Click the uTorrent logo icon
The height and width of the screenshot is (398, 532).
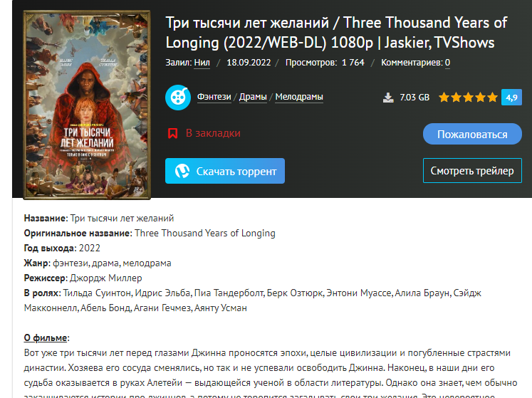pyautogui.click(x=182, y=172)
